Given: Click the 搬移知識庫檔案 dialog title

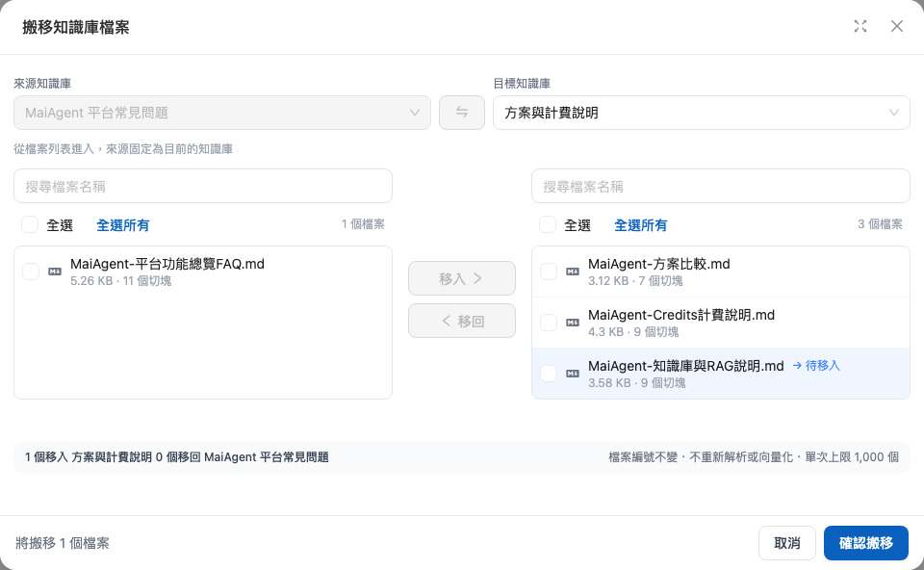Looking at the screenshot, I should pos(76,27).
